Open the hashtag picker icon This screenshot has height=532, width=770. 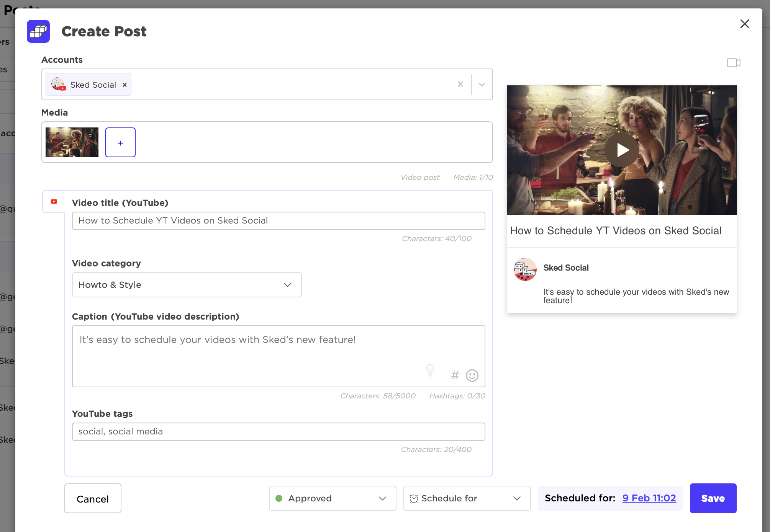coord(455,375)
